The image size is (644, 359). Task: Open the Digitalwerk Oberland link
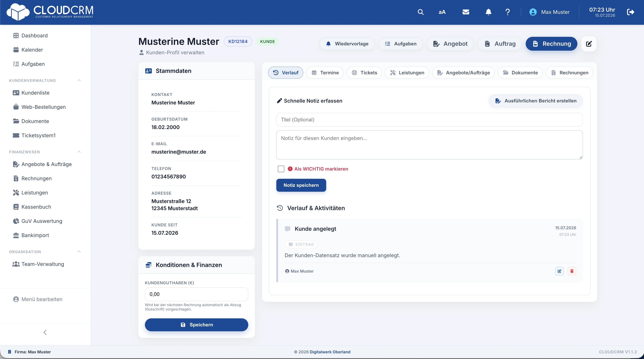pos(330,352)
